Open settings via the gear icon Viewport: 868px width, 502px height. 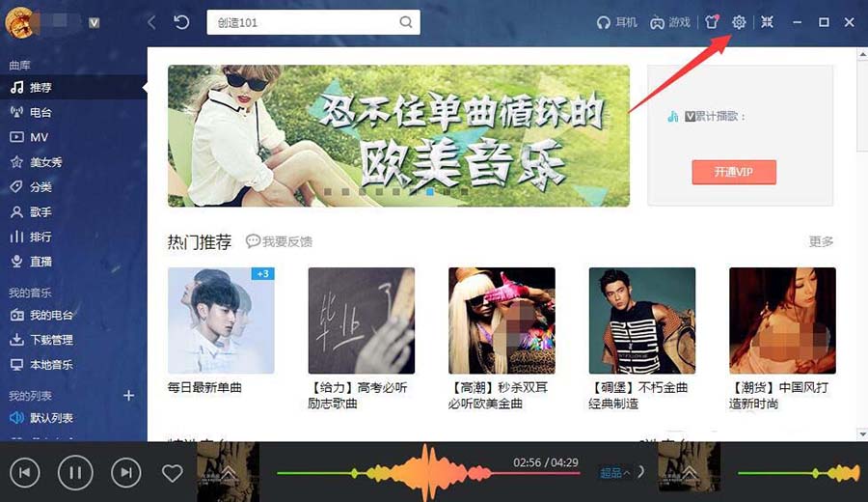pyautogui.click(x=739, y=22)
